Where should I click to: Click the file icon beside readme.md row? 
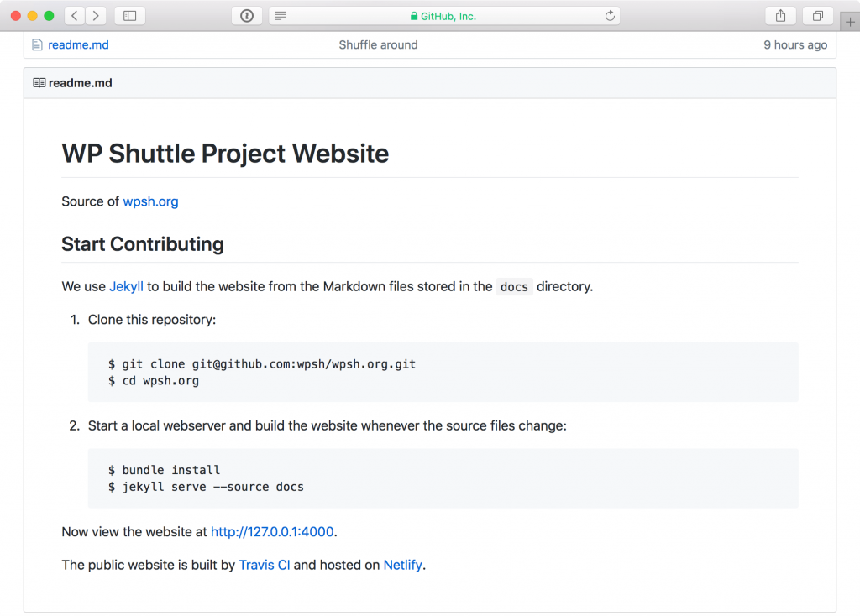pyautogui.click(x=37, y=45)
